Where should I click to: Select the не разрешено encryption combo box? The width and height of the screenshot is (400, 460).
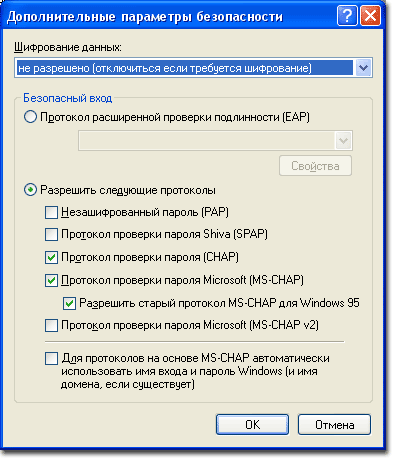point(193,68)
